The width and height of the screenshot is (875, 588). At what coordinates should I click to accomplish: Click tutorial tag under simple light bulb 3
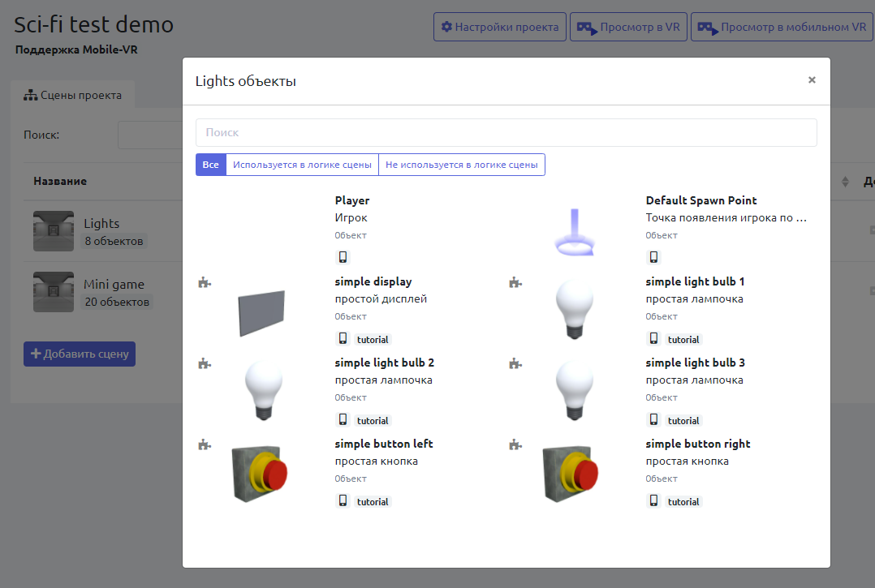683,421
